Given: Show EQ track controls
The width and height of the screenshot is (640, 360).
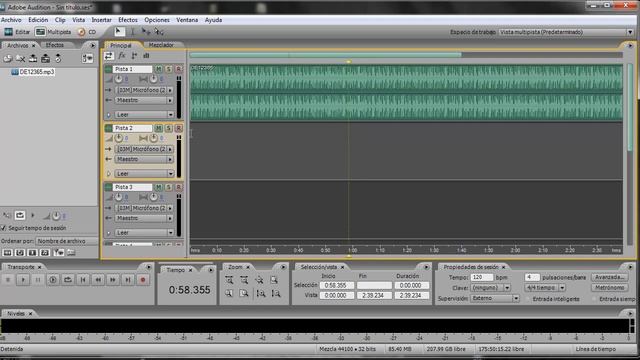Looking at the screenshot, I should [146, 56].
